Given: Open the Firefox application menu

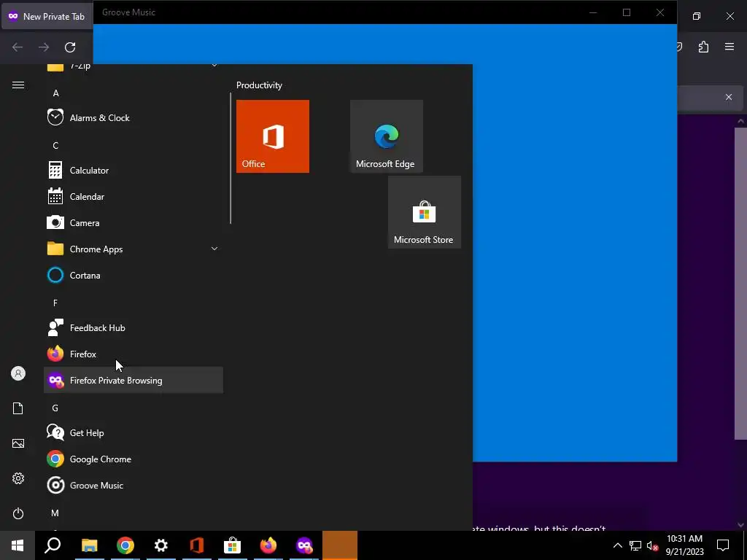Looking at the screenshot, I should click(729, 47).
